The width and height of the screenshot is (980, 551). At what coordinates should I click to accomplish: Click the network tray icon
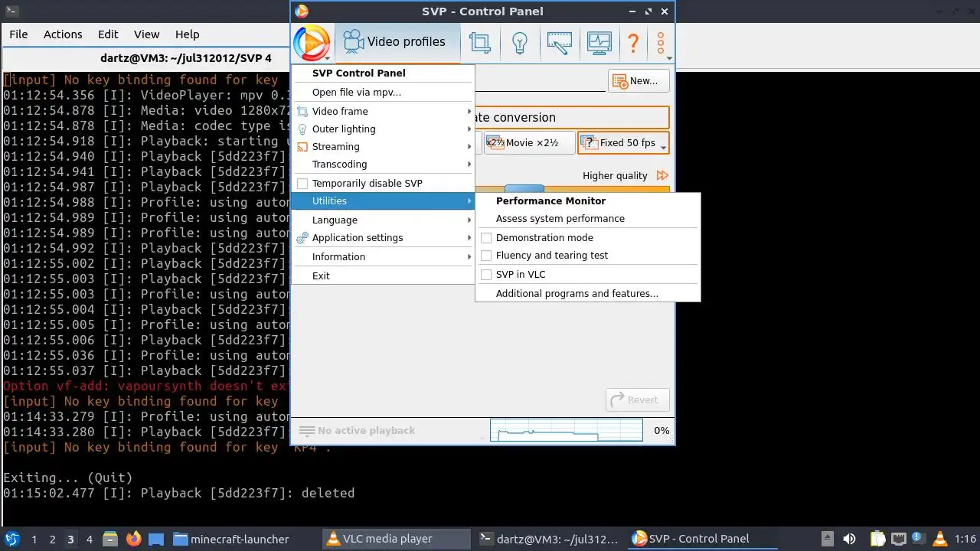(x=899, y=539)
